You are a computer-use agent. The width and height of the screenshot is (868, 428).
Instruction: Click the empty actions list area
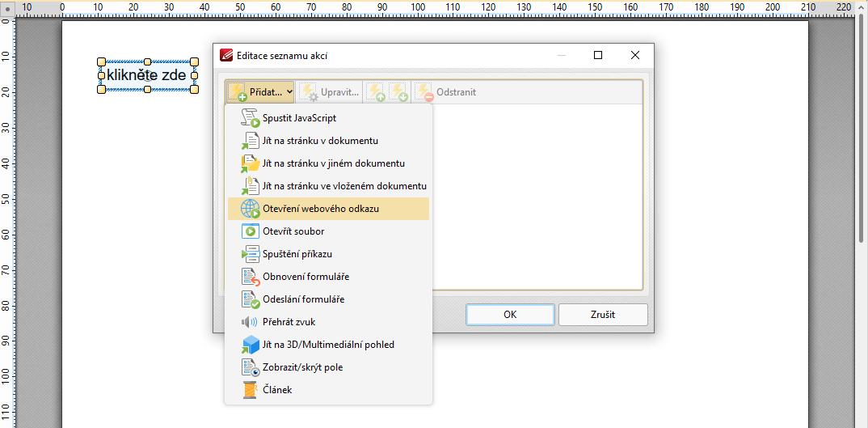click(537, 197)
